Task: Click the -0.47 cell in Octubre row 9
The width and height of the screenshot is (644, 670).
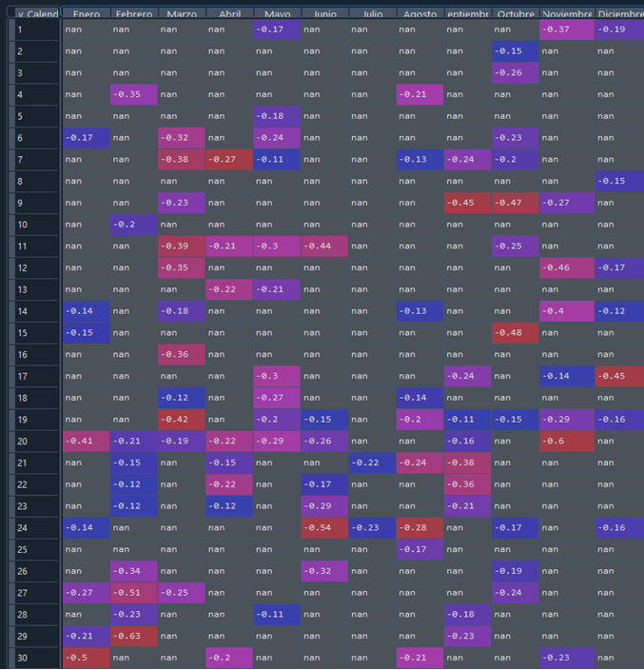Action: click(x=515, y=203)
